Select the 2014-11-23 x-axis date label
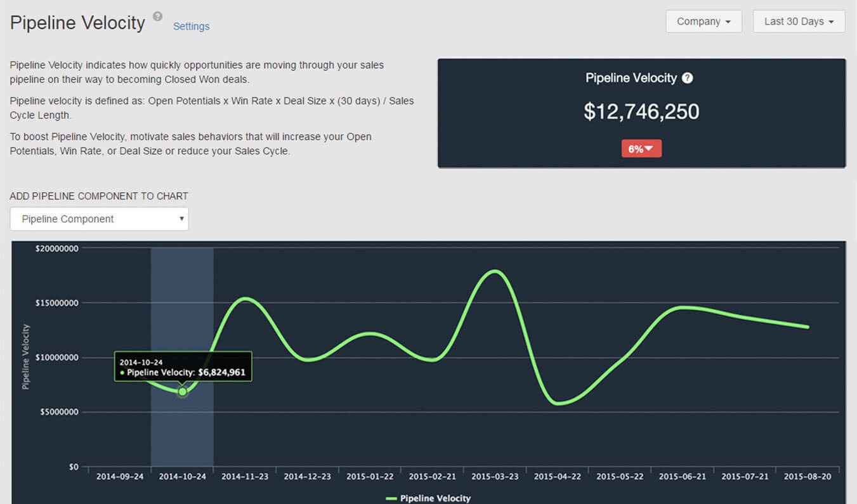Screen dimensions: 857x504 coord(245,477)
